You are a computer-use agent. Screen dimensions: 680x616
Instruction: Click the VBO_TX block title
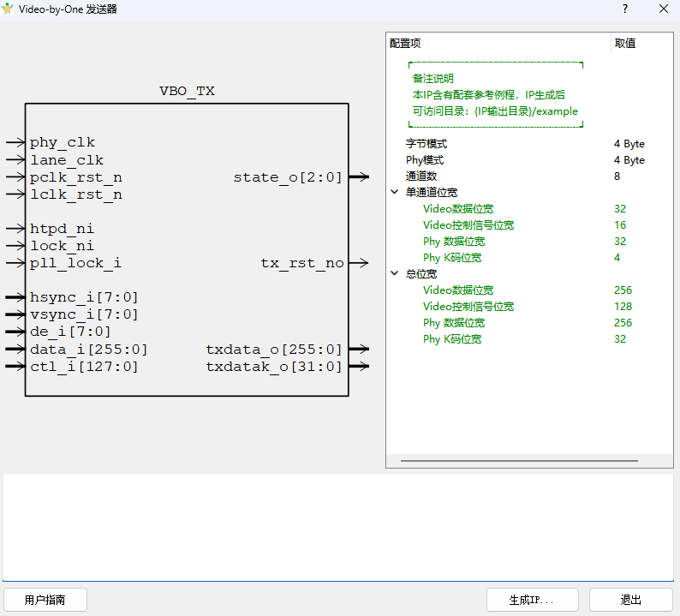point(187,91)
